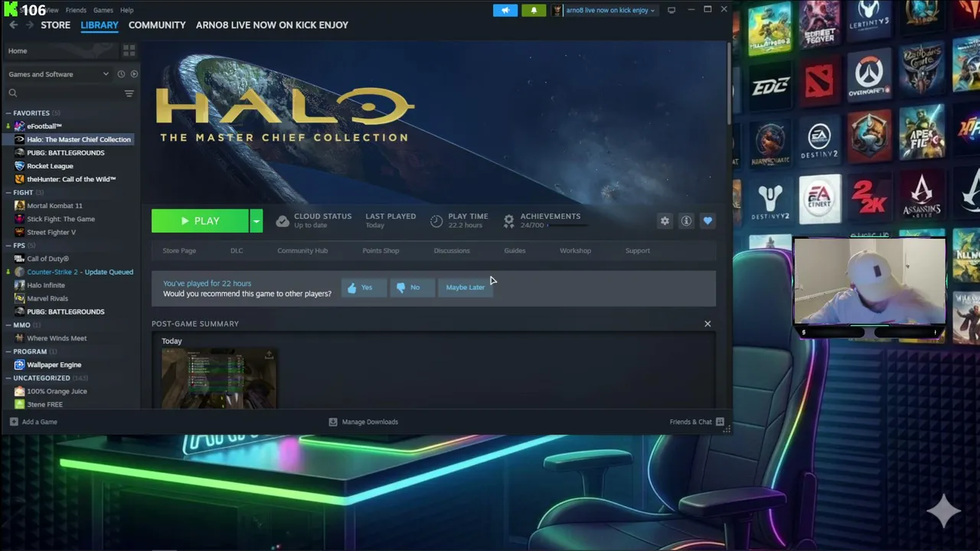Viewport: 980px width, 551px height.
Task: Select the Rocket League game icon
Action: pyautogui.click(x=20, y=166)
